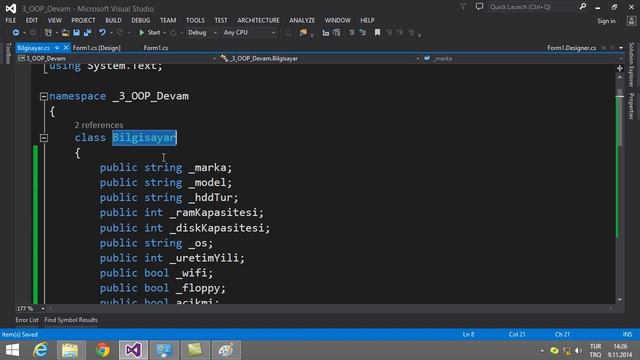Click the Sign in link
The width and height of the screenshot is (640, 360).
606,21
